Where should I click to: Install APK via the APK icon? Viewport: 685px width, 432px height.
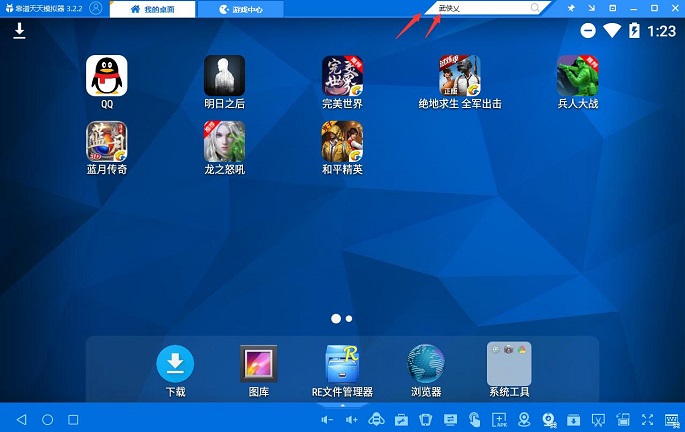click(499, 420)
